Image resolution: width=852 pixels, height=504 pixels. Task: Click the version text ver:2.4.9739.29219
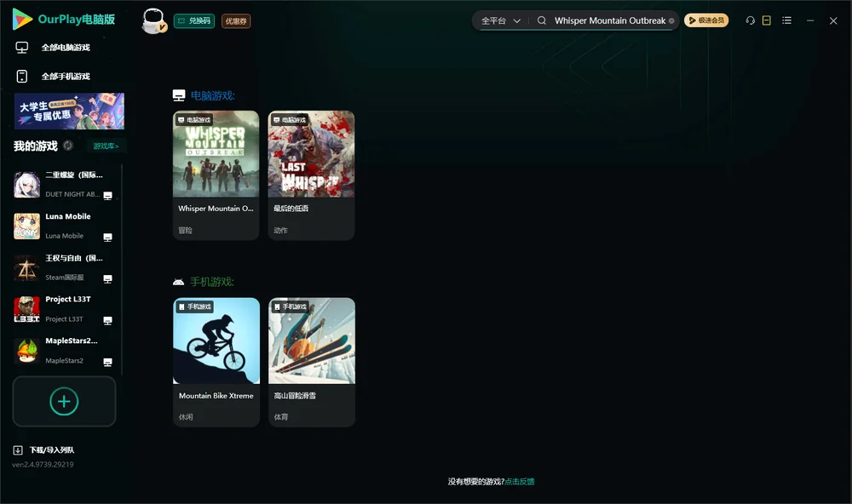[x=43, y=464]
